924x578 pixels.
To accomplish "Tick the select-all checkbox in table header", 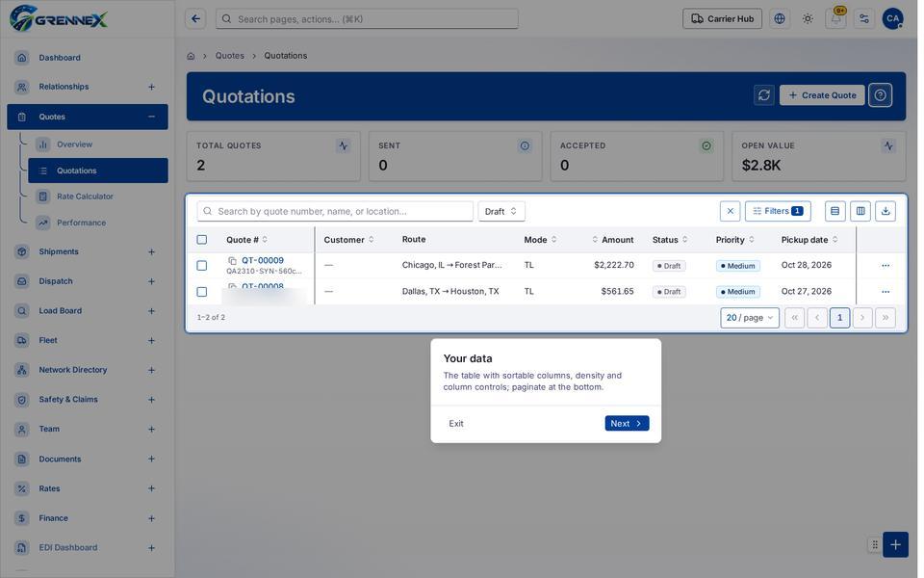I will tap(202, 240).
